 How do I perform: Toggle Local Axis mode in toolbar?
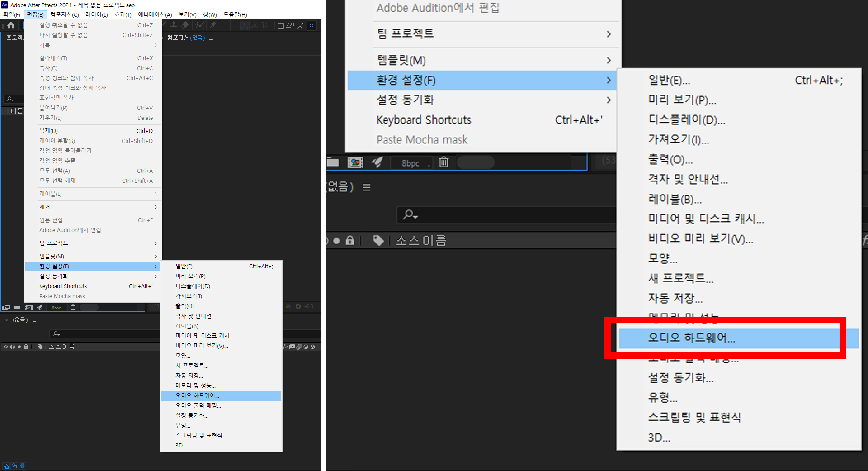(x=245, y=25)
